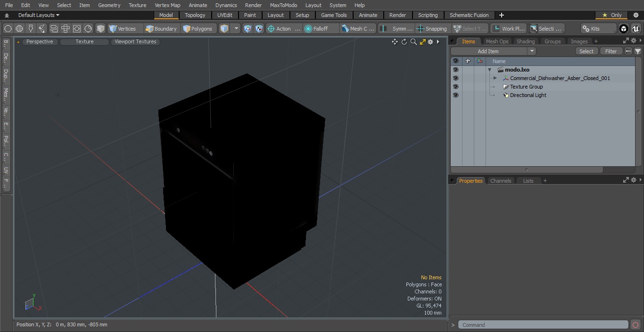Switch to UVEdit layout tab
Image resolution: width=644 pixels, height=332 pixels.
[x=225, y=15]
